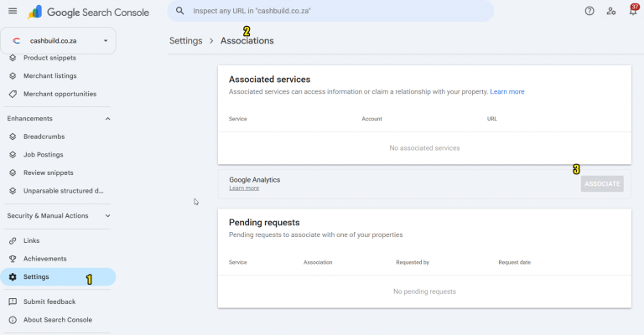Click the Breadcrumbs layers icon

[13, 137]
